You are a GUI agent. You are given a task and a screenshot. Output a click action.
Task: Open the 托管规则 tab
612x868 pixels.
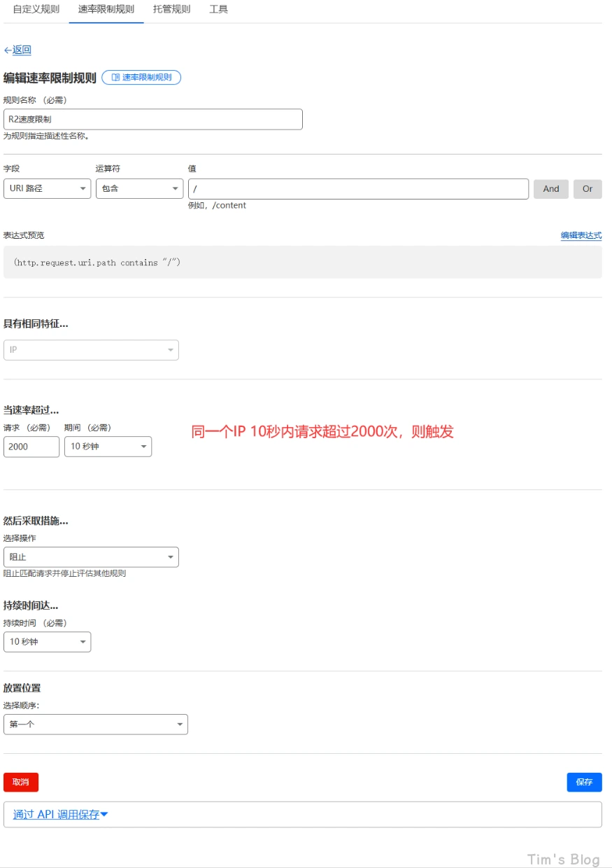pyautogui.click(x=171, y=10)
